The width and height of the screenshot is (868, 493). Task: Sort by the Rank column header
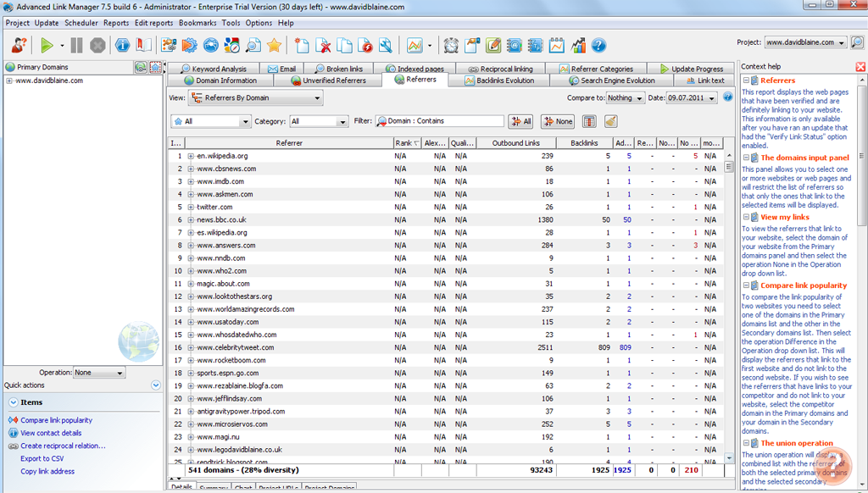click(407, 143)
